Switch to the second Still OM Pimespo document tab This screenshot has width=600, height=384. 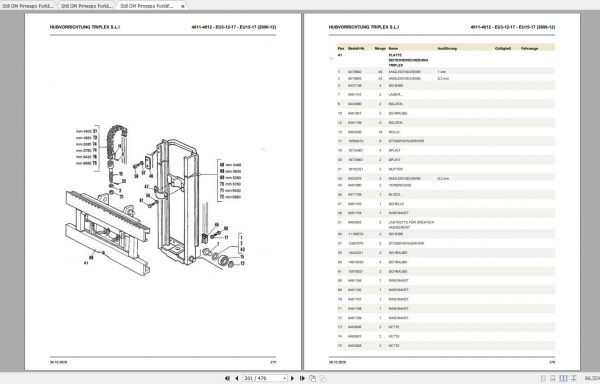87,6
